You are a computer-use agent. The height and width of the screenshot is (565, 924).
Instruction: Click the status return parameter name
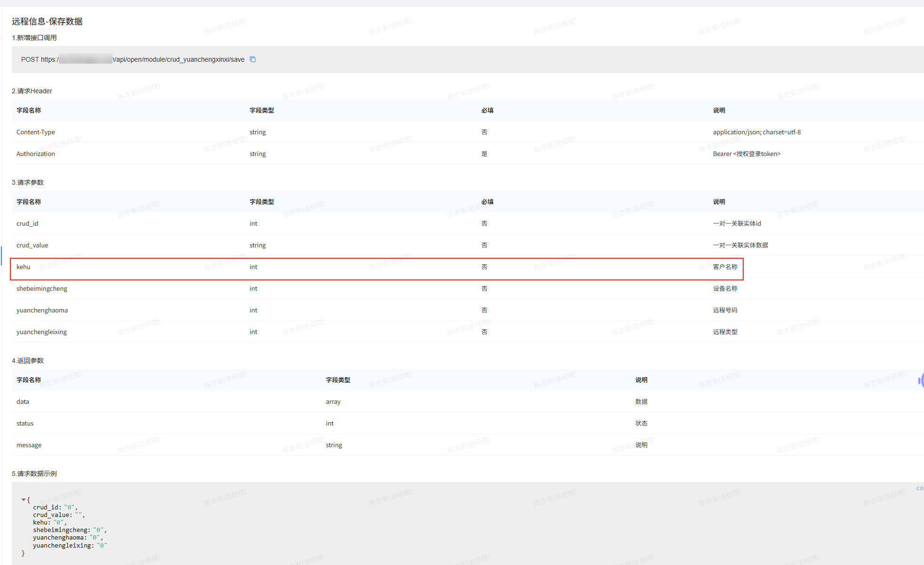(x=25, y=423)
